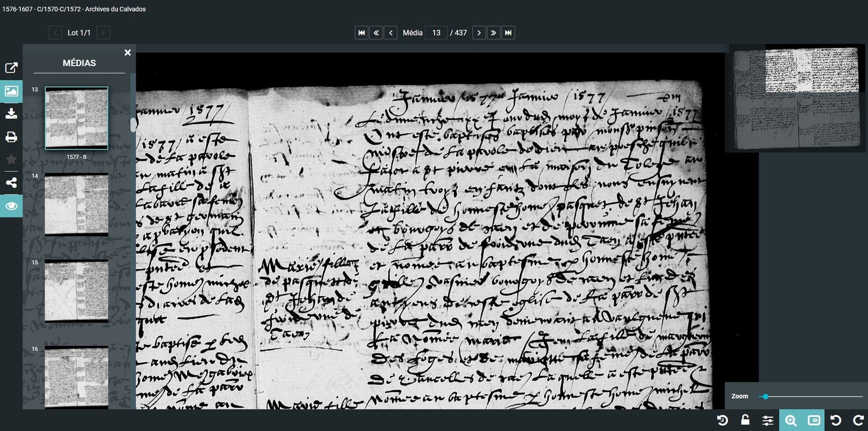Click the media number input field
Image resolution: width=868 pixels, height=431 pixels.
point(436,33)
